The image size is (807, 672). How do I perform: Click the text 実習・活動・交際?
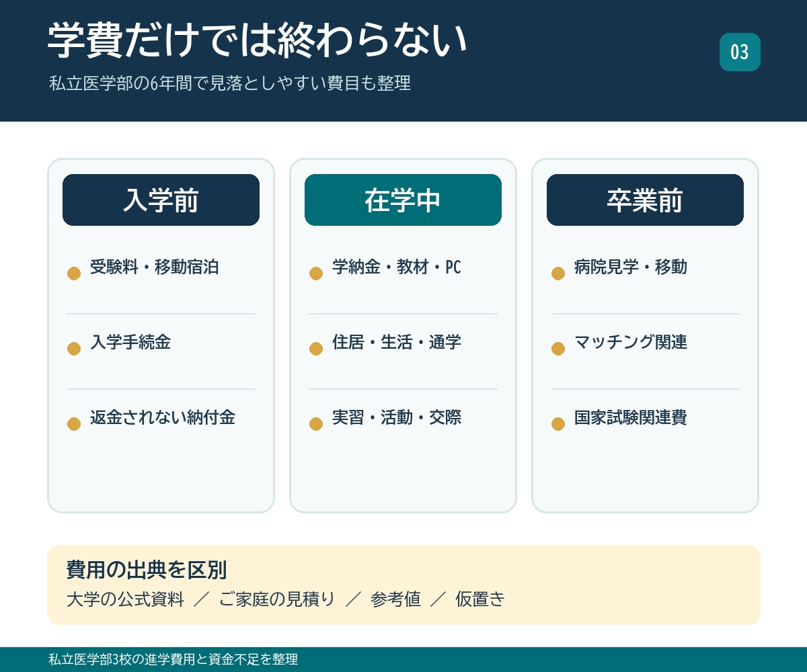click(x=397, y=418)
